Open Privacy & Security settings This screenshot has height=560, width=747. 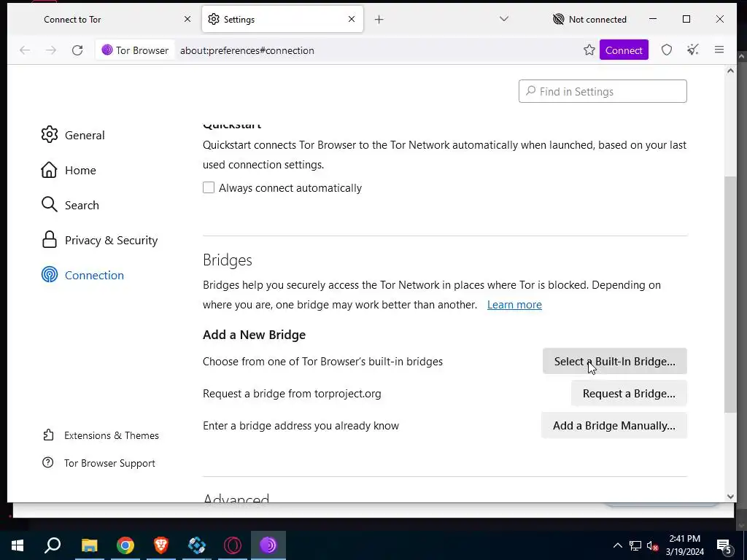(99, 240)
